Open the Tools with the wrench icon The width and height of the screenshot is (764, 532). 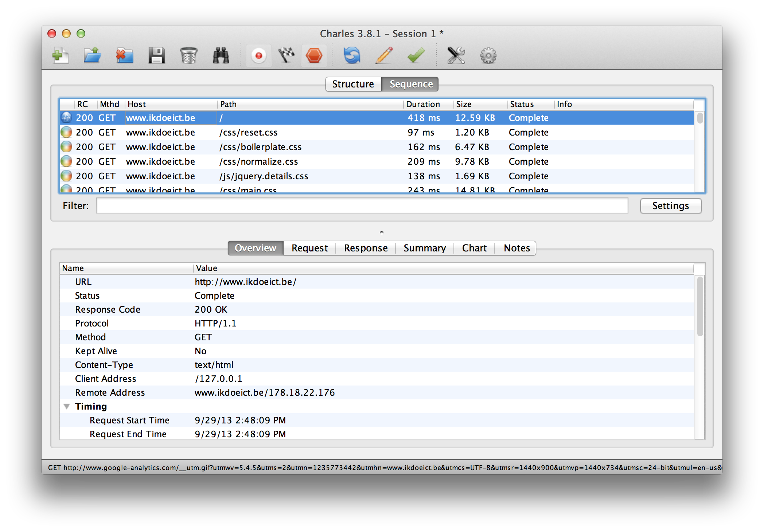pos(457,55)
